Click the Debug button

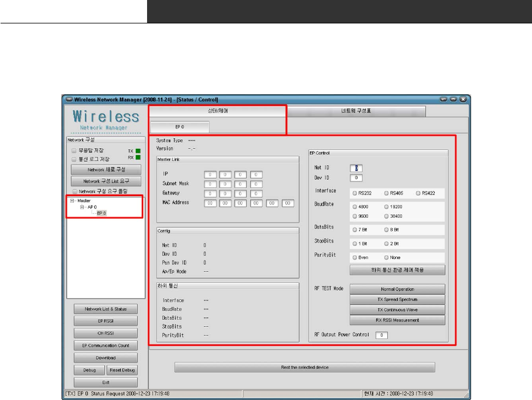pos(89,370)
